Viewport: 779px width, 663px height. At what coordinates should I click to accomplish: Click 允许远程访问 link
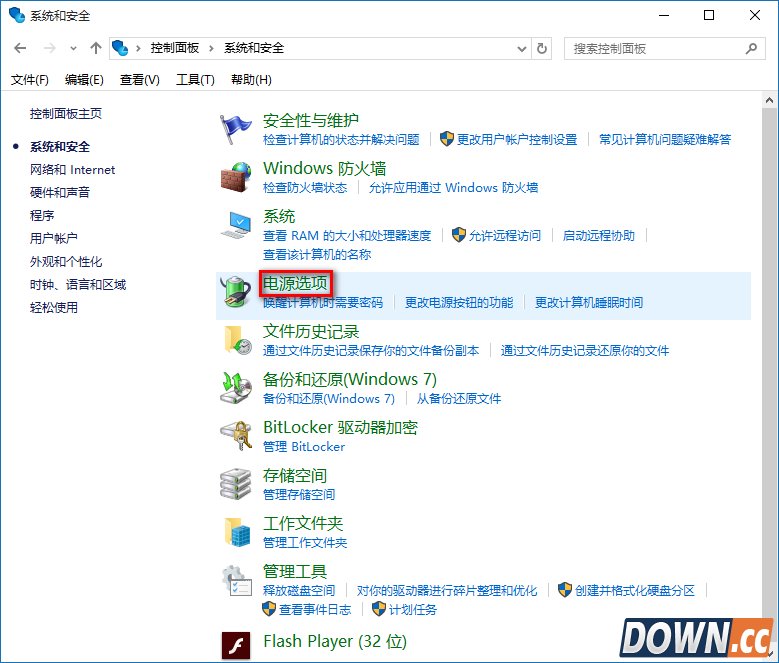coord(505,235)
